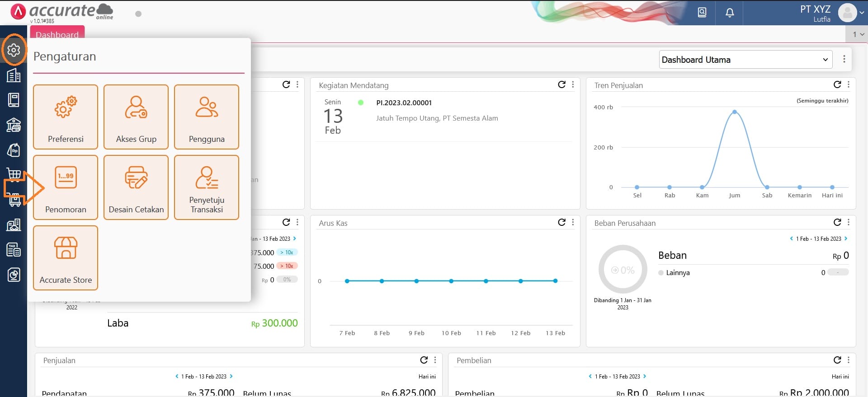
Task: Open the Akses Grup tile
Action: (136, 117)
